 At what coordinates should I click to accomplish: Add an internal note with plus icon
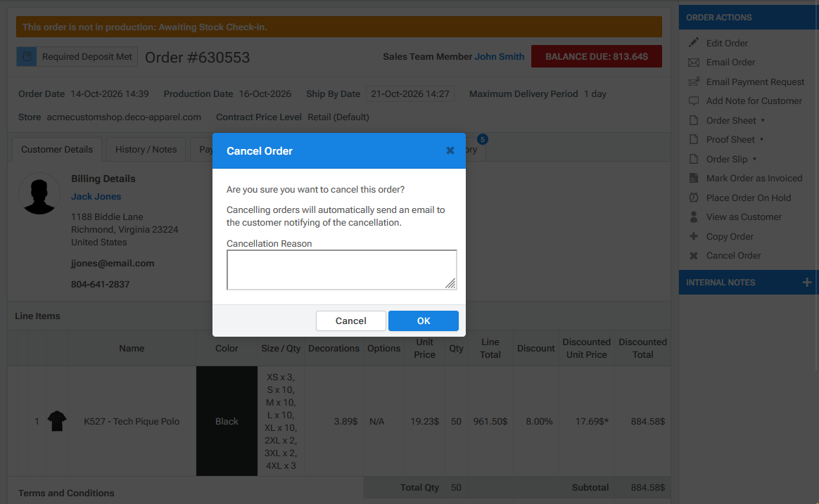(807, 283)
